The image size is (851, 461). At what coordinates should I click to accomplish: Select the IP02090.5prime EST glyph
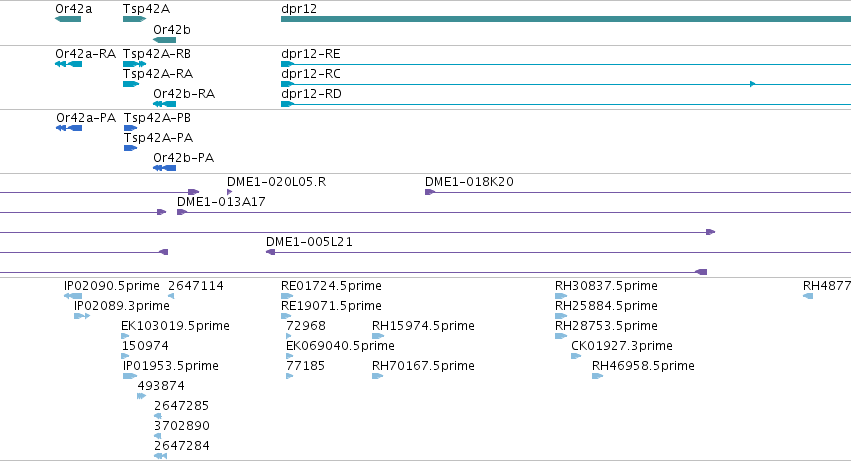click(73, 296)
